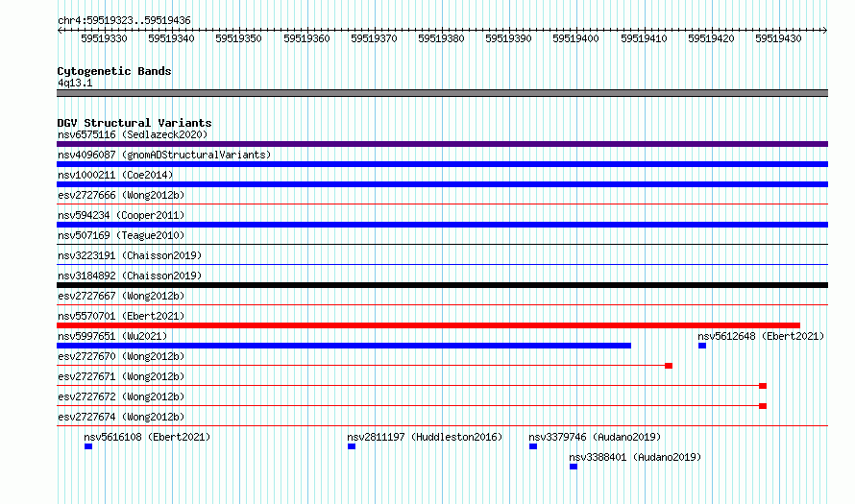The height and width of the screenshot is (504, 855).
Task: Click the left arrow of the ruler
Action: click(60, 31)
